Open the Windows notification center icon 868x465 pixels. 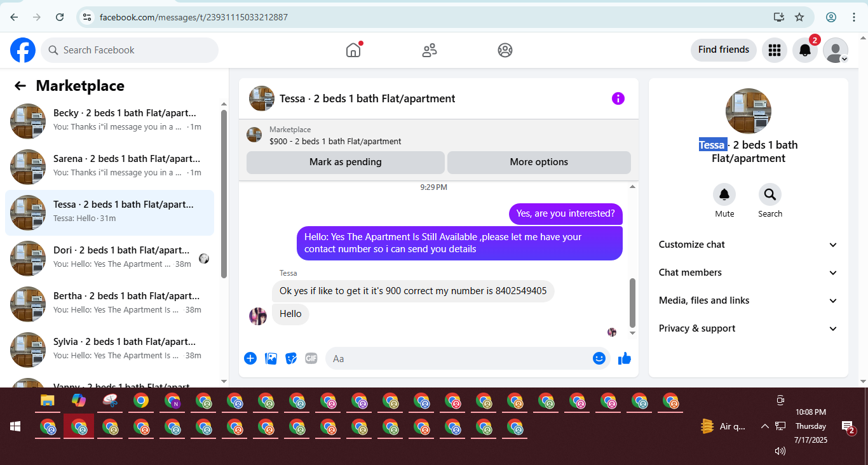(x=847, y=426)
